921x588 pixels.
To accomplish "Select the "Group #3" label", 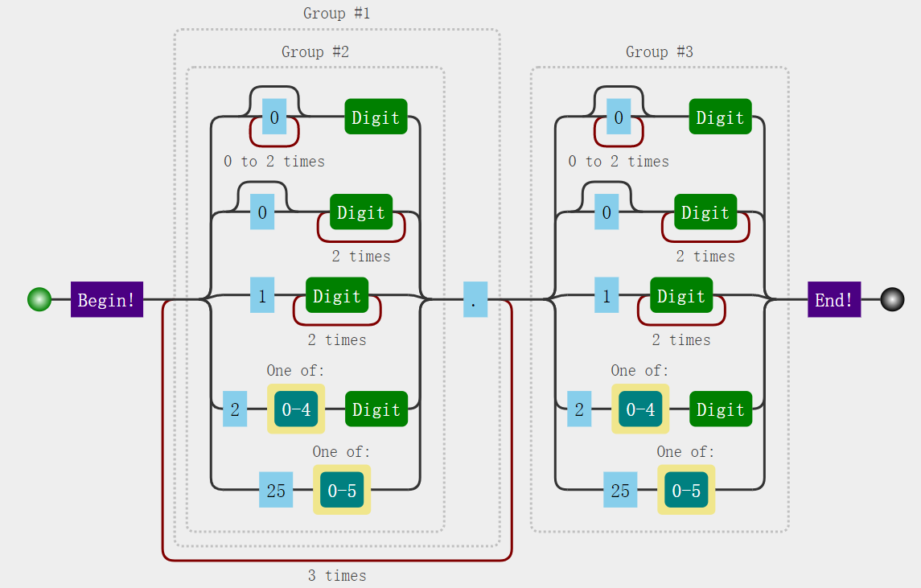I will pyautogui.click(x=660, y=52).
